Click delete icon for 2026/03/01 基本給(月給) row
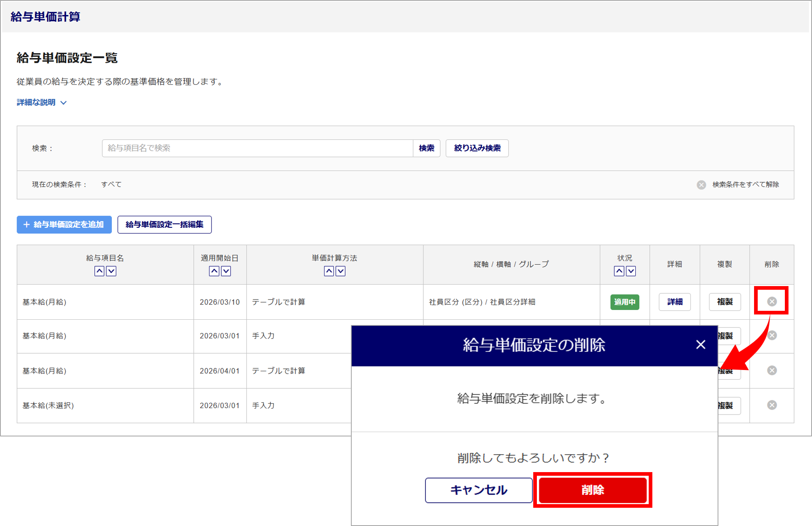812x526 pixels. click(771, 336)
